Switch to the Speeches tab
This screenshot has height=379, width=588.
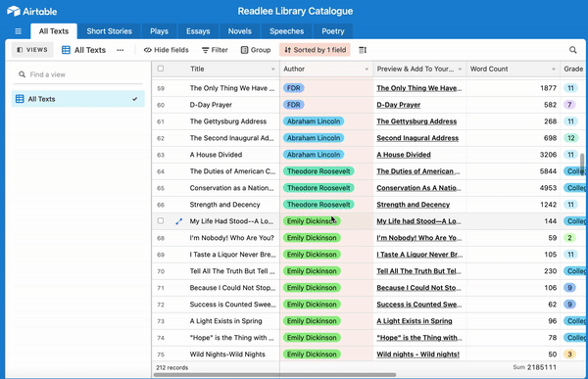[x=286, y=31]
